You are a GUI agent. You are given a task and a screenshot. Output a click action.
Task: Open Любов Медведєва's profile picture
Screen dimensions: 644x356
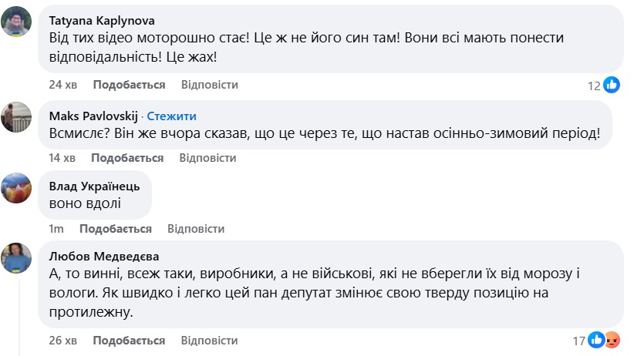17,258
